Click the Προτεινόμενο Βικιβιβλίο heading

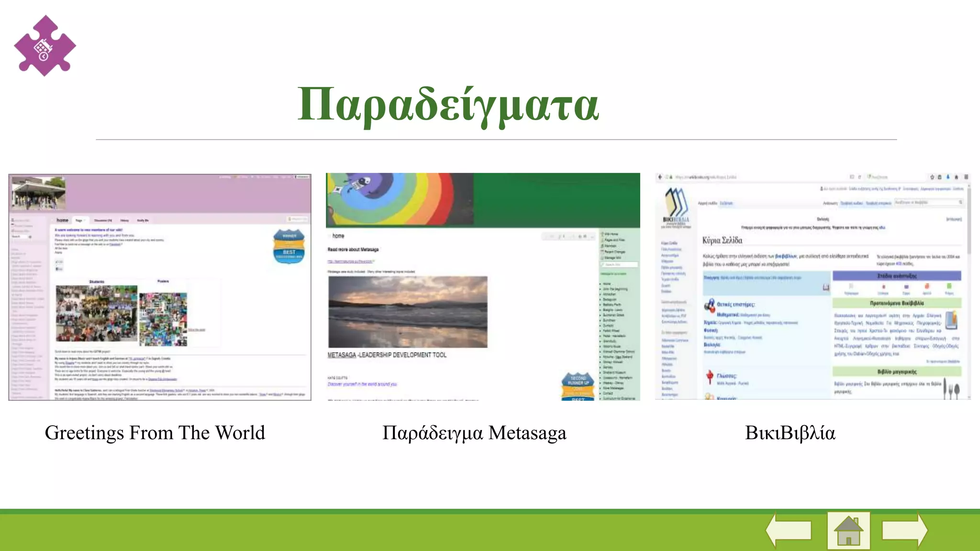(897, 303)
